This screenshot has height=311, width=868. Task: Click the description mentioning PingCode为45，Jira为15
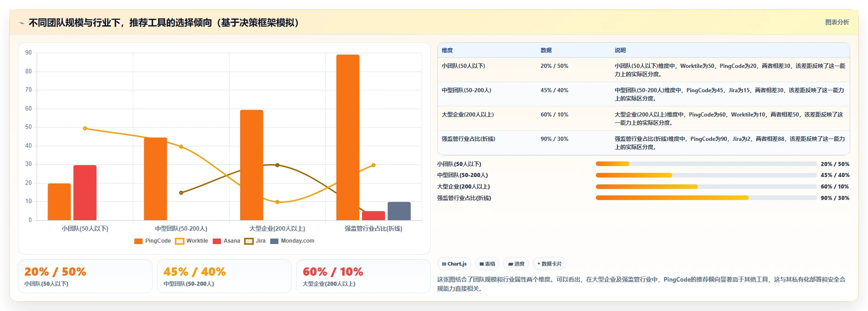tap(730, 94)
